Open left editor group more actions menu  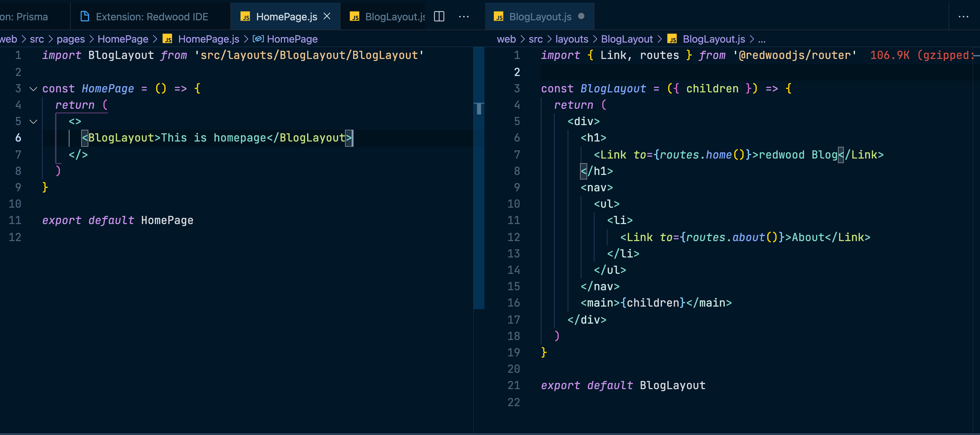[x=464, y=16]
